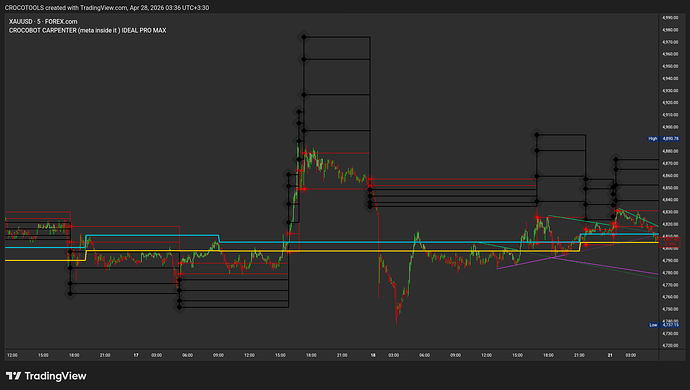Click the 4,980.00 price axis label
Viewport: 690px width, 390px height.
pyautogui.click(x=670, y=30)
